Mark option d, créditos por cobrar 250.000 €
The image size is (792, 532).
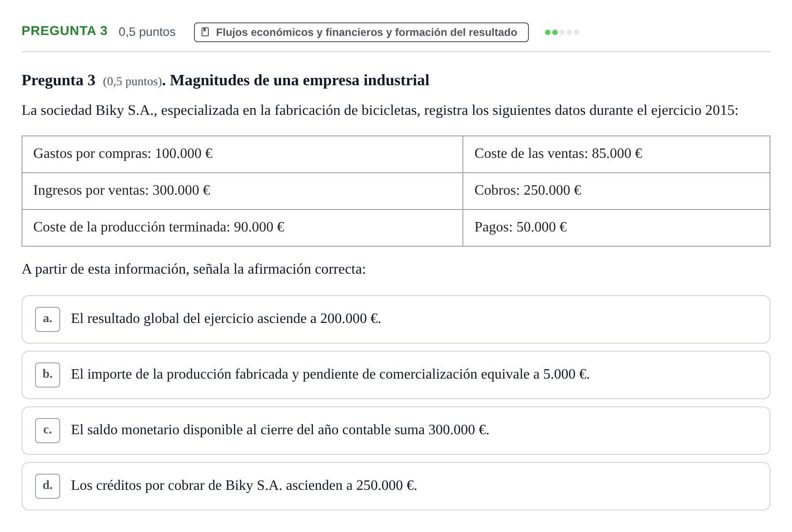pyautogui.click(x=396, y=486)
